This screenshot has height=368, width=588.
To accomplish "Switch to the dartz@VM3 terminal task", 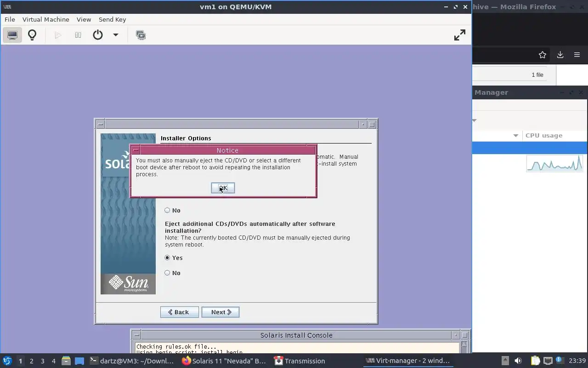I will (132, 361).
